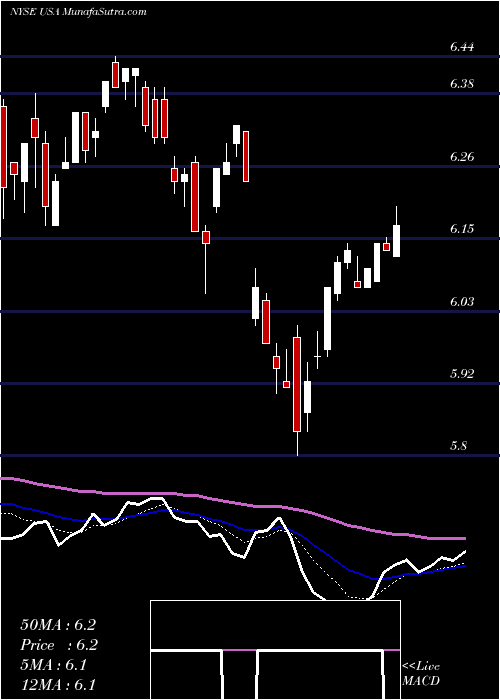This screenshot has width=500, height=700.
Task: Click the long red candle reaching the 5.8 low
Action: [x=297, y=389]
